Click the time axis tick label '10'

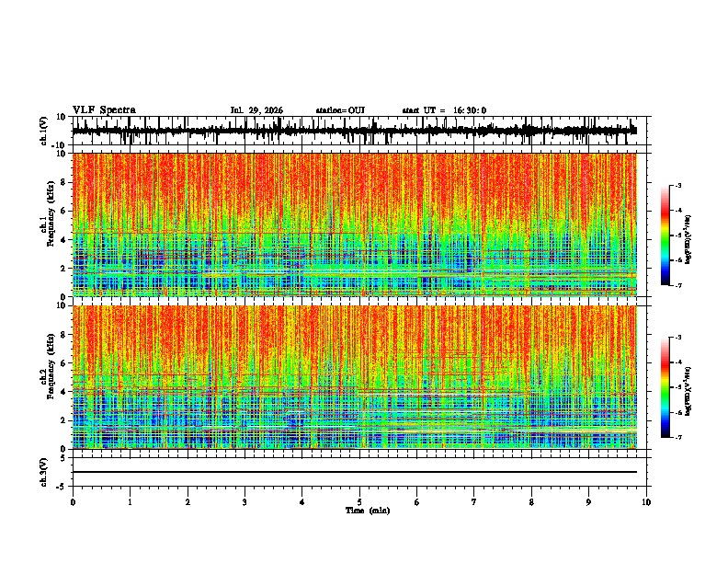point(646,502)
